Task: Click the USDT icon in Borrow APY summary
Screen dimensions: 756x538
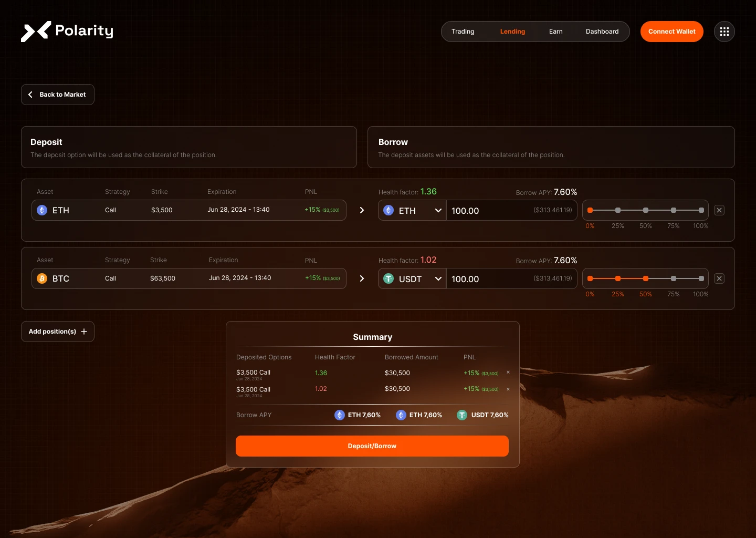Action: click(462, 415)
